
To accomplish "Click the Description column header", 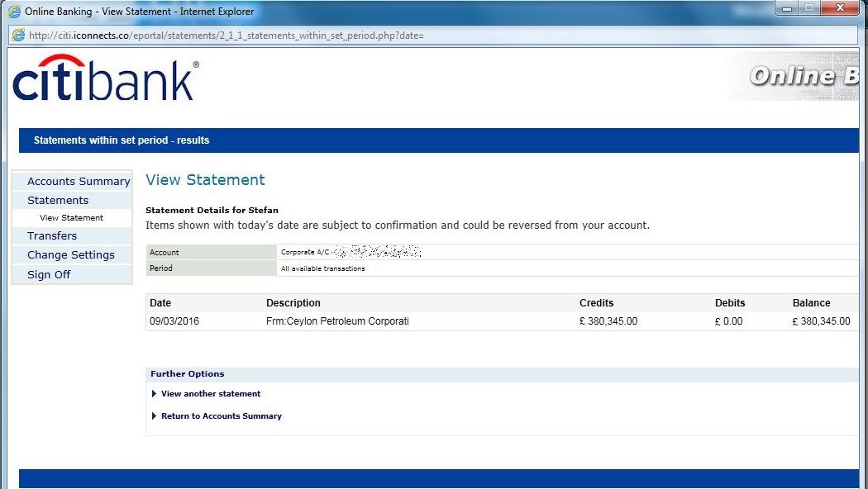I will [293, 303].
